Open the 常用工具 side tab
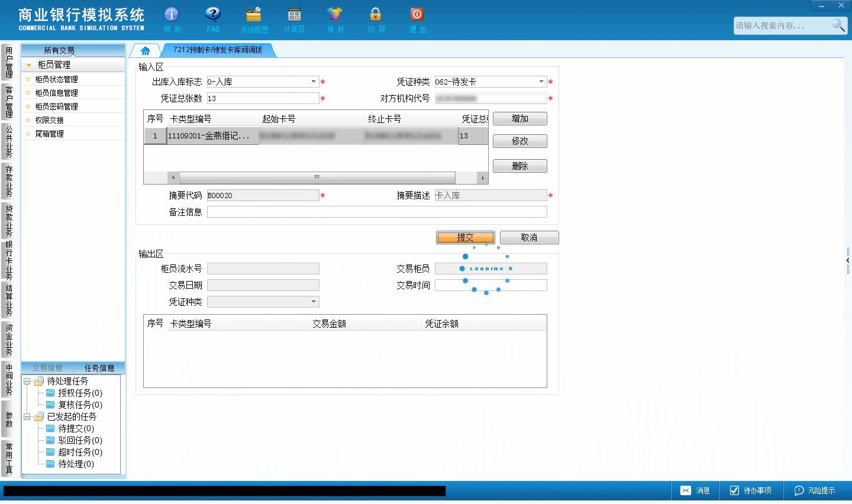Viewport: 852px width, 504px height. (8, 458)
